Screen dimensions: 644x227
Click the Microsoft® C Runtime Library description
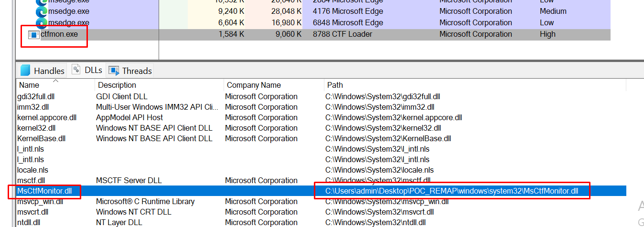coord(145,201)
